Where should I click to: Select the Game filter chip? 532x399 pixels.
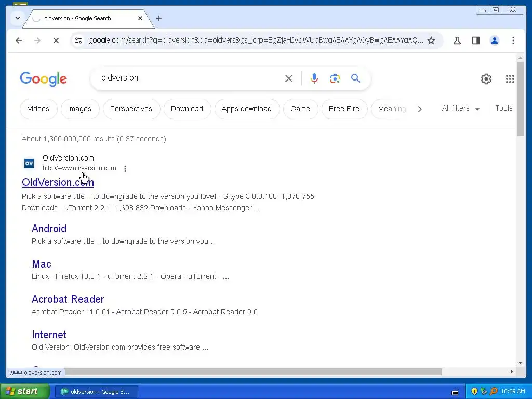[x=300, y=109]
